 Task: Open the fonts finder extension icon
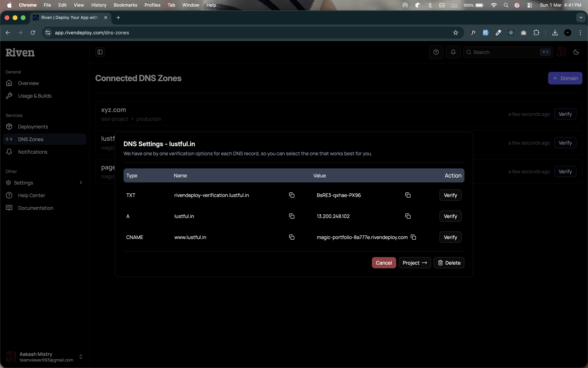click(x=473, y=33)
